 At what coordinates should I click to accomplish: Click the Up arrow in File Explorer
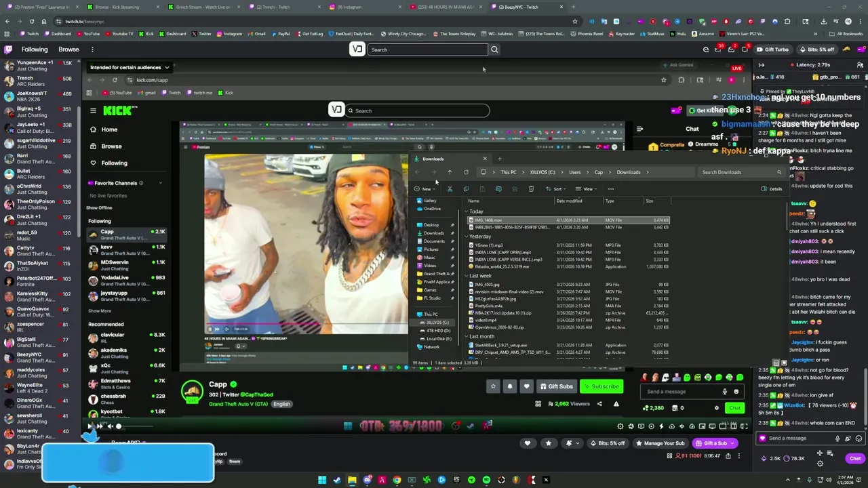(449, 172)
